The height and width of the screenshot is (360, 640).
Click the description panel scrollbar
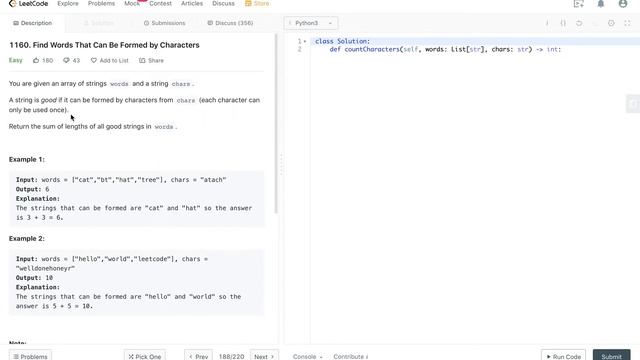[276, 124]
